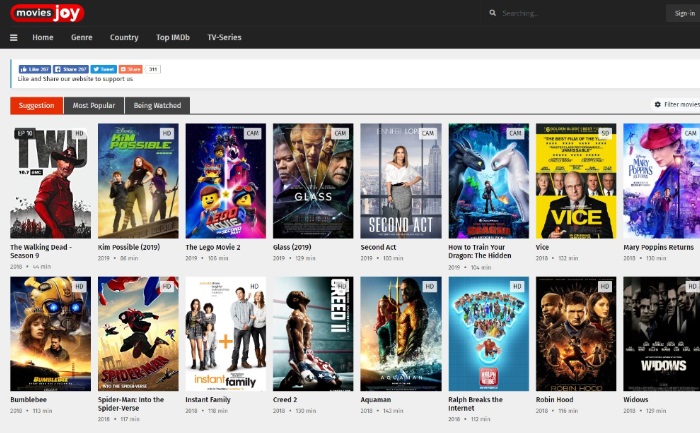Open How to Train Your Dragon poster
Image resolution: width=700 pixels, height=433 pixels.
tap(488, 181)
